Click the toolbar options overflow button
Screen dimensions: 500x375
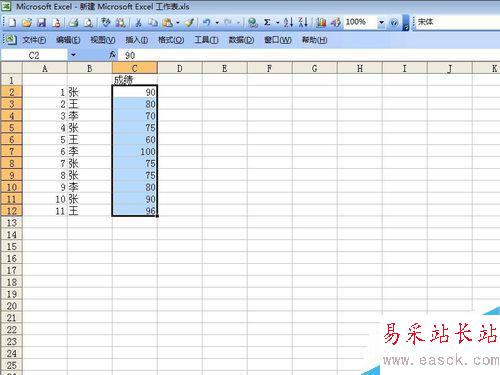[406, 22]
